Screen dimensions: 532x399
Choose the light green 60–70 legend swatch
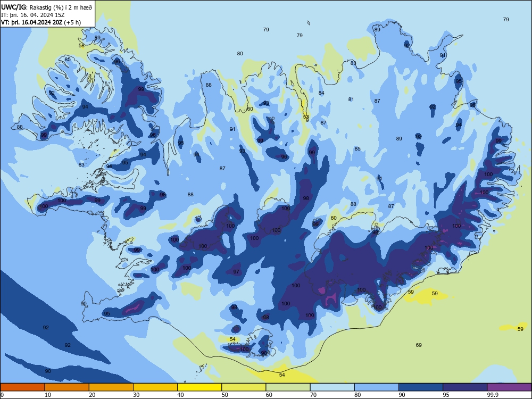(288, 387)
